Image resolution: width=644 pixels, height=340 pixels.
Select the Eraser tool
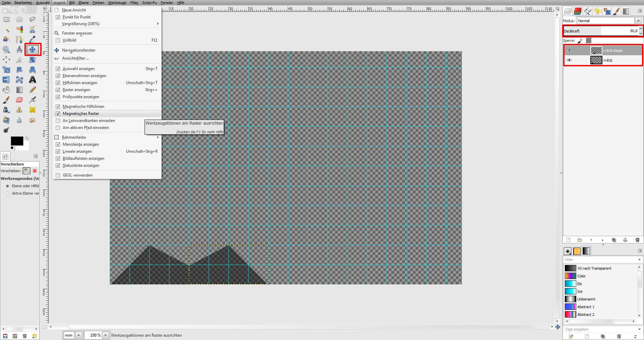point(19,100)
